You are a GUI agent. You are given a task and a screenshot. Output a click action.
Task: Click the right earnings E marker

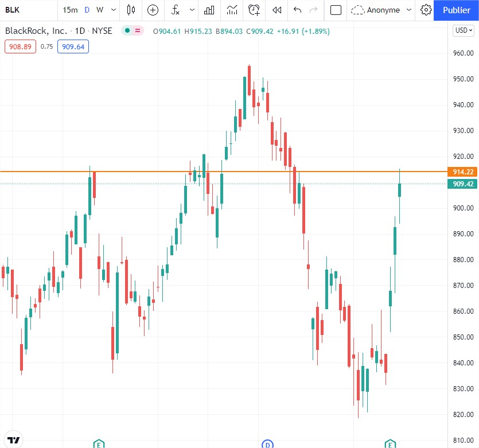(x=390, y=444)
